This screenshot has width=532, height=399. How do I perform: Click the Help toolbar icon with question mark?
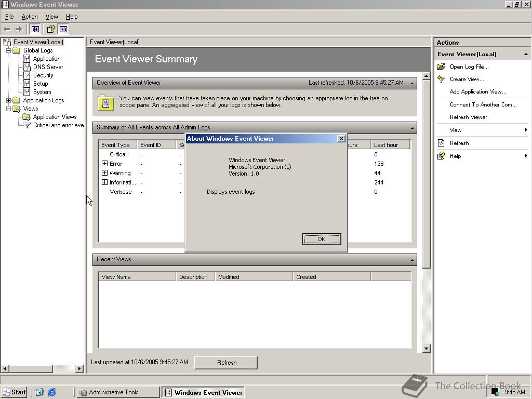(50, 29)
